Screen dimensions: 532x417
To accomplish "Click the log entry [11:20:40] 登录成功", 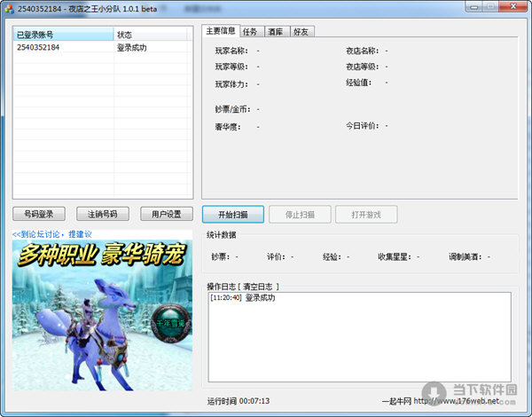I will 243,298.
